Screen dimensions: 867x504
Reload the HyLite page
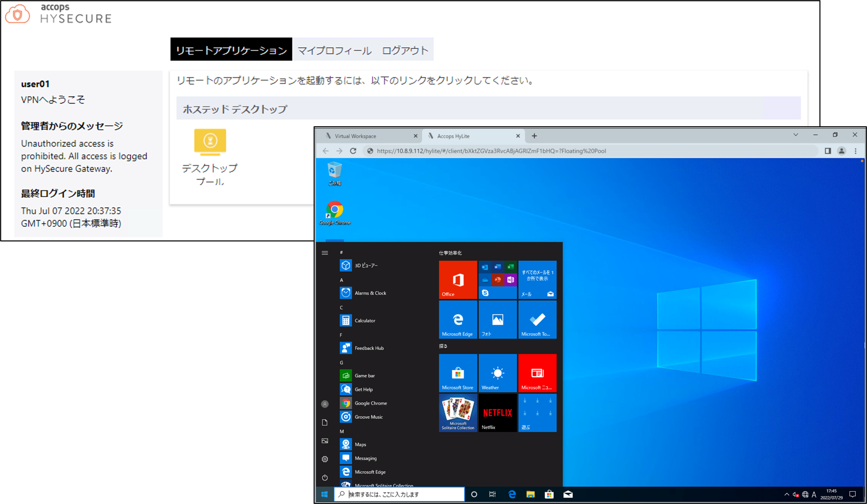coord(353,151)
